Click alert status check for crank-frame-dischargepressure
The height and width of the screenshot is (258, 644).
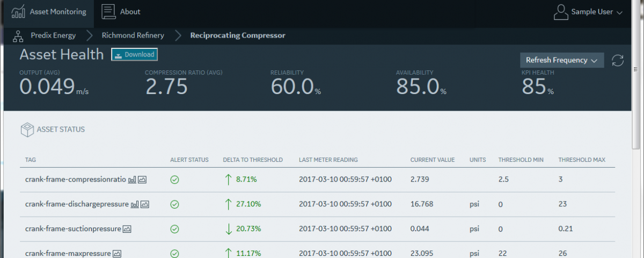click(174, 204)
